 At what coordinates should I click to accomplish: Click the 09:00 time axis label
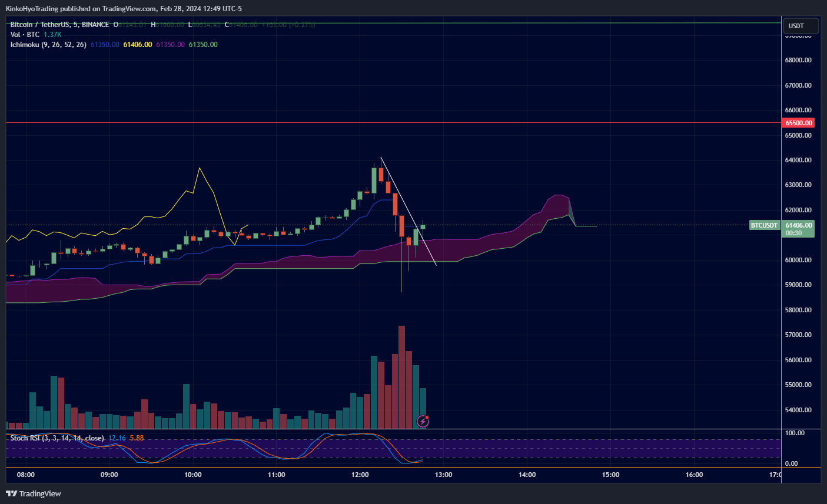(x=109, y=475)
